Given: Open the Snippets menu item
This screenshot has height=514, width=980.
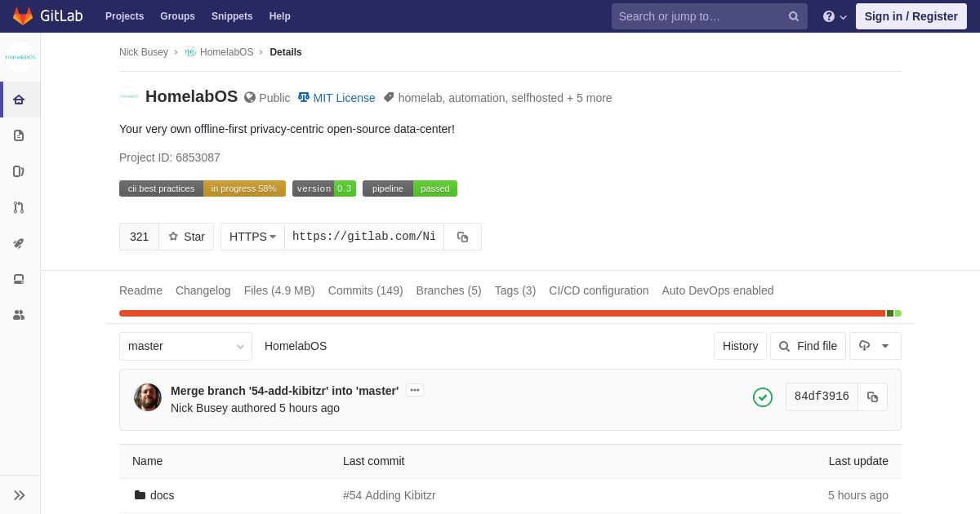Looking at the screenshot, I should pyautogui.click(x=232, y=16).
